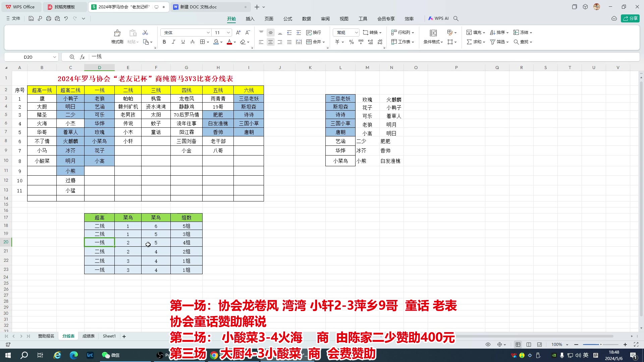This screenshot has height=362, width=644.
Task: Toggle align right
Action: (280, 42)
